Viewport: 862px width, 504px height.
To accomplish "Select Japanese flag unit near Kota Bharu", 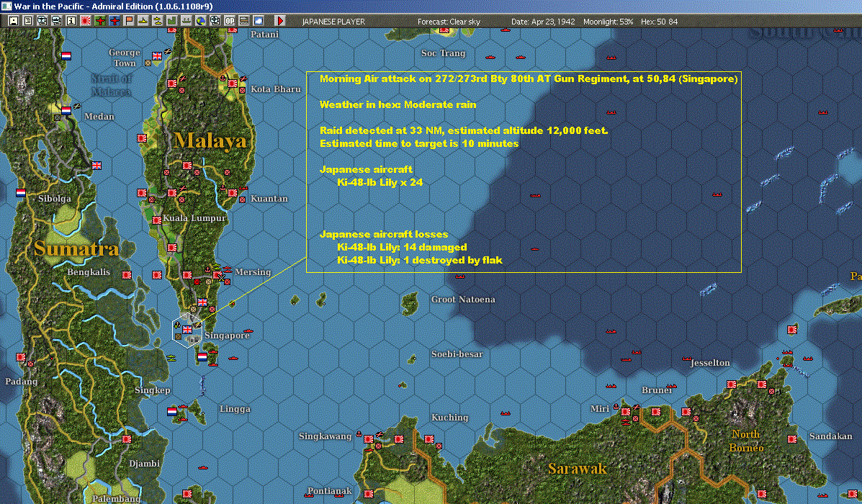I will [x=233, y=83].
